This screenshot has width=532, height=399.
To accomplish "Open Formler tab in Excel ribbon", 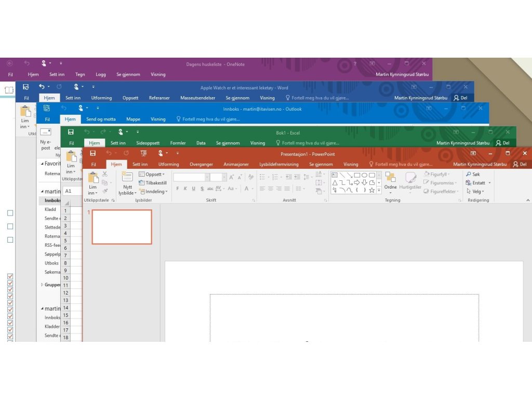I will pyautogui.click(x=178, y=143).
